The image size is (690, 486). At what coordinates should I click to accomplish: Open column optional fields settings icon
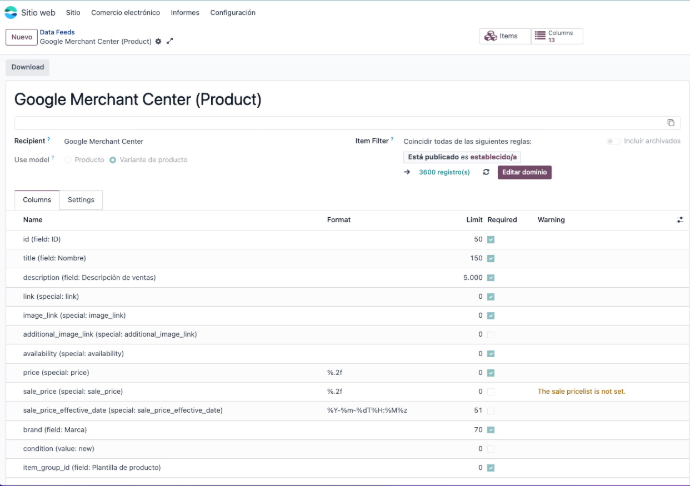[x=680, y=219]
